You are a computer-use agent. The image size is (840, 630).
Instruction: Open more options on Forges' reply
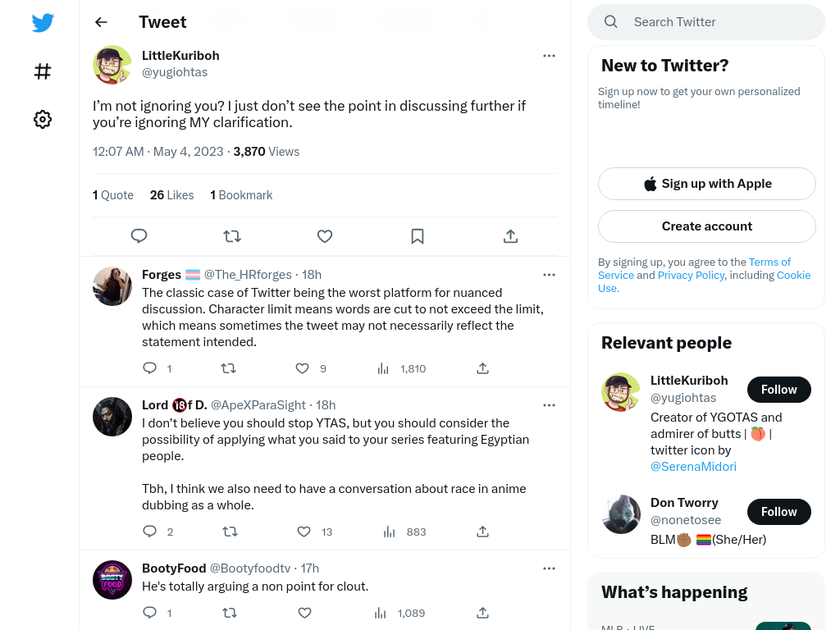tap(549, 275)
